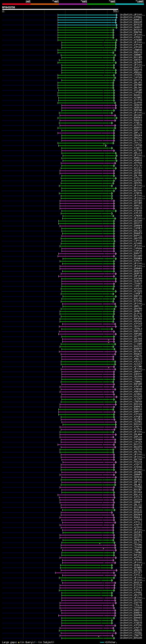Click the UniRef100_B9HR73 hit label
This screenshot has width=146, height=644.
pos(131,20)
